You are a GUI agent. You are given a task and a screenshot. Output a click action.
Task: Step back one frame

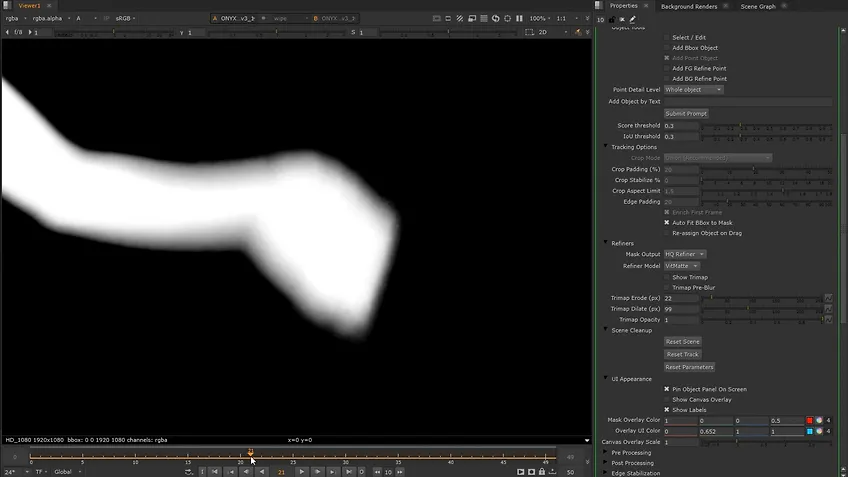[246, 472]
